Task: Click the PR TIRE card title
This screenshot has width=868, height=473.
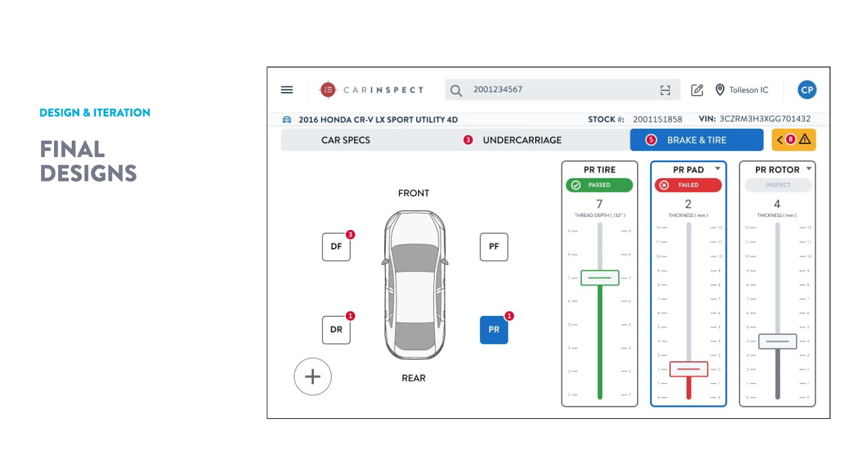Action: click(x=600, y=170)
